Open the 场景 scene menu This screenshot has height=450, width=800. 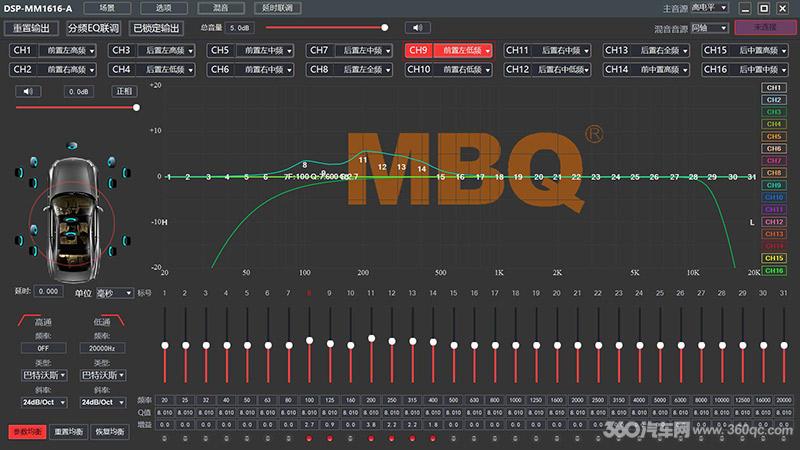(107, 8)
